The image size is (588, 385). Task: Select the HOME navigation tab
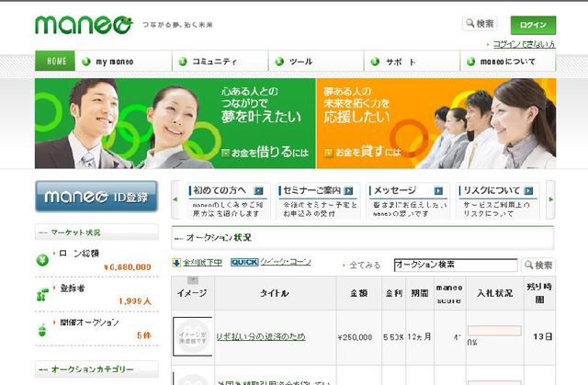(55, 61)
